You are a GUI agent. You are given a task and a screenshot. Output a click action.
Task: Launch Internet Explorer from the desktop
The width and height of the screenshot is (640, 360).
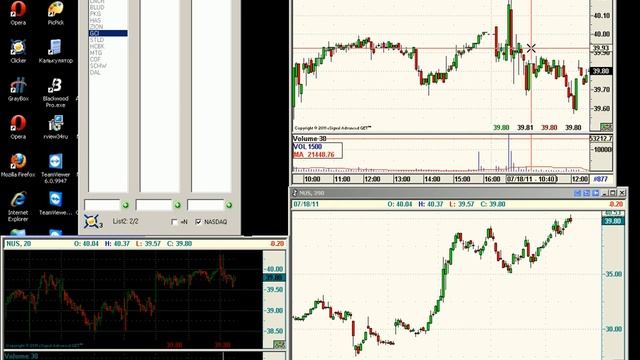(x=18, y=206)
